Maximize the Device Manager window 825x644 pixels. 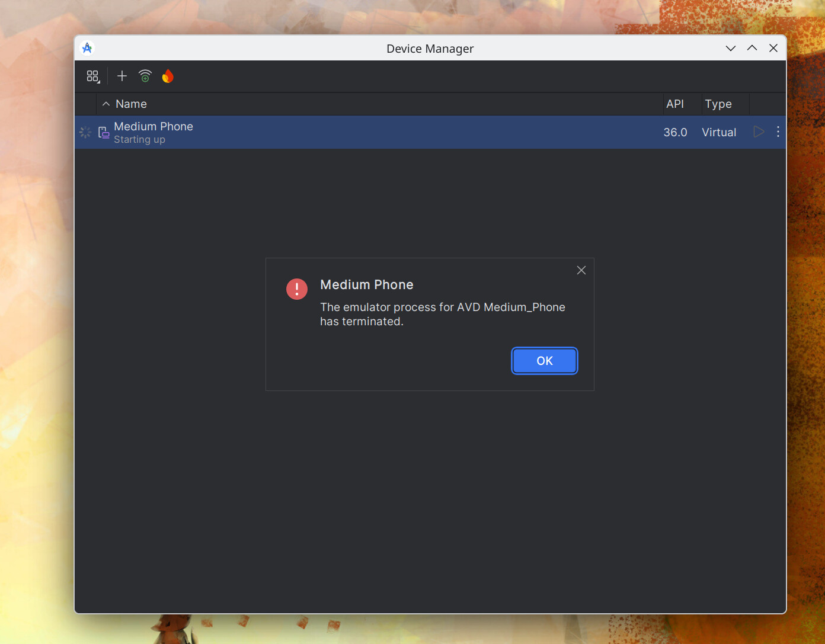pos(752,48)
